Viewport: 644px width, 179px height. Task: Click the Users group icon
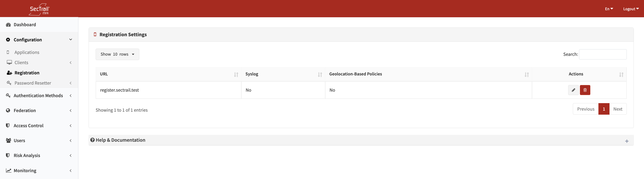click(9, 140)
